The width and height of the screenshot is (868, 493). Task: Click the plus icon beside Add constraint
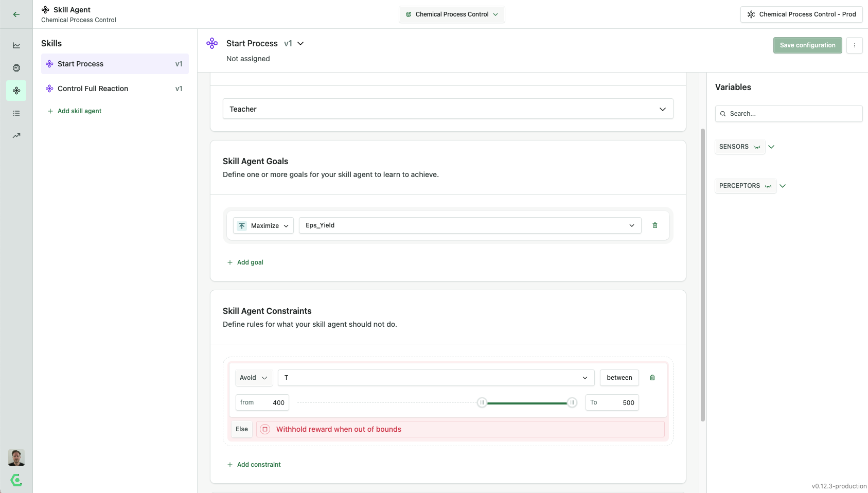230,465
